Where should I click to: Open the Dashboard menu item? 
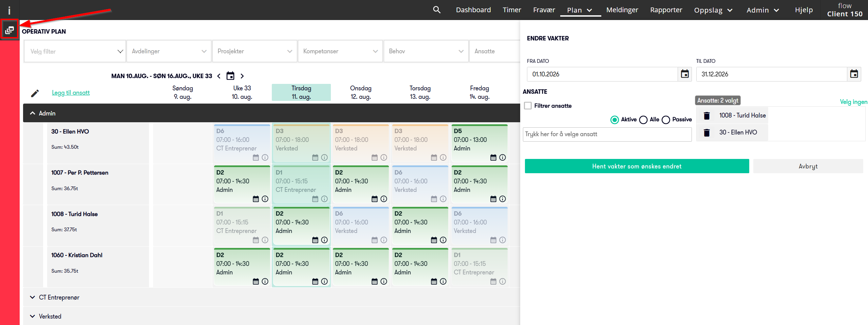coord(473,10)
